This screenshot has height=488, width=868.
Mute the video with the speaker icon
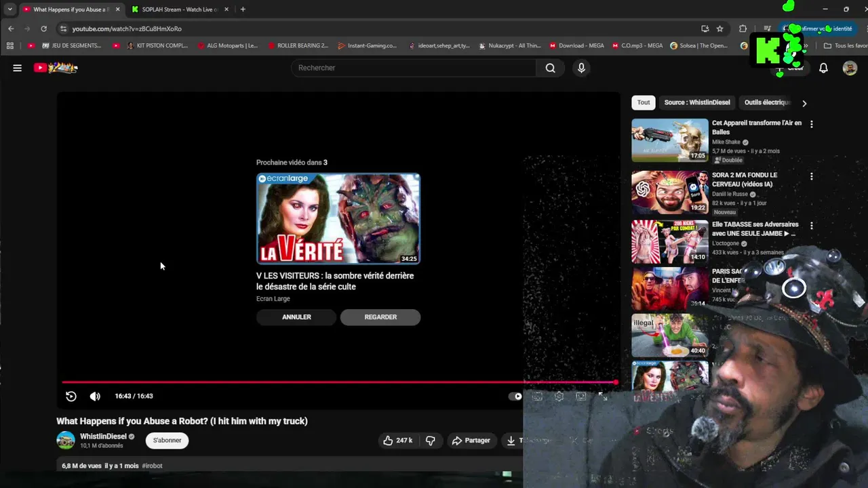95,396
